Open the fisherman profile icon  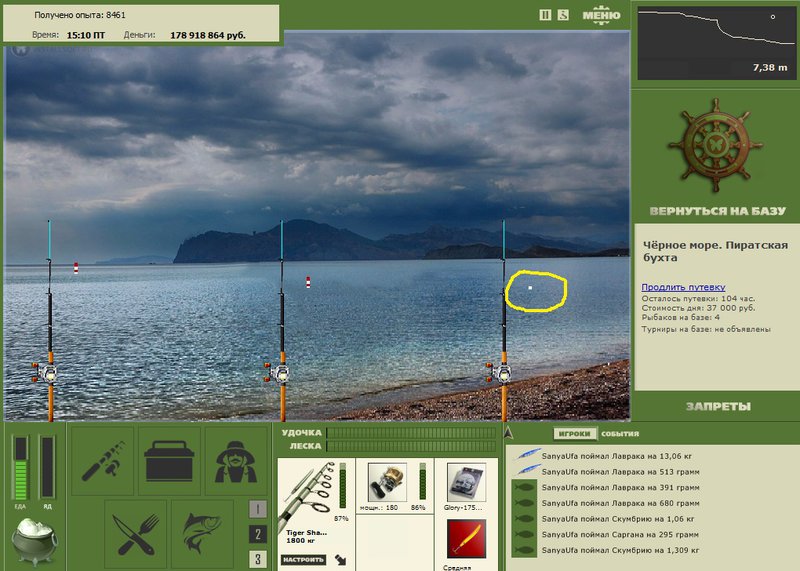pos(236,461)
